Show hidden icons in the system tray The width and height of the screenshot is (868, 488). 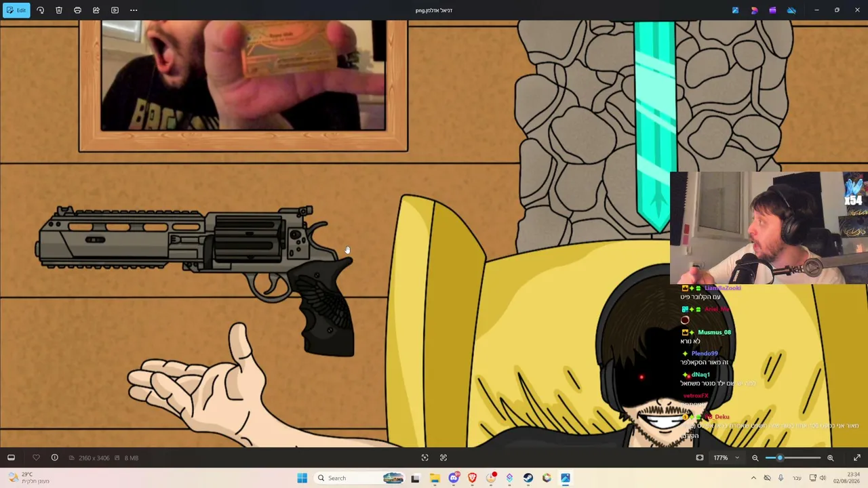(753, 478)
